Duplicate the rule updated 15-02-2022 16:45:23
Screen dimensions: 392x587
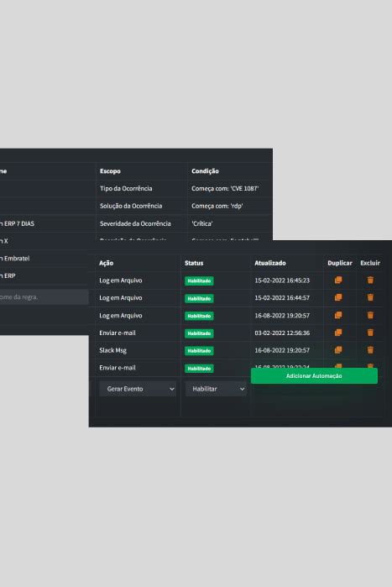click(x=338, y=280)
